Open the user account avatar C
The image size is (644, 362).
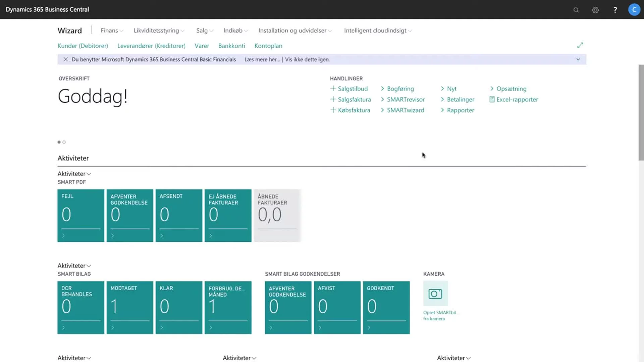(634, 10)
